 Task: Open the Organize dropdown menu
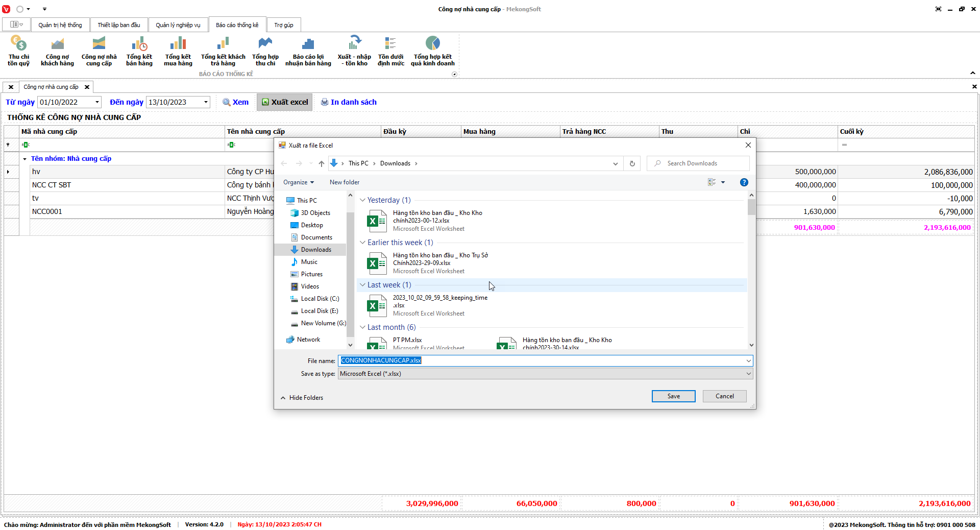click(x=299, y=182)
